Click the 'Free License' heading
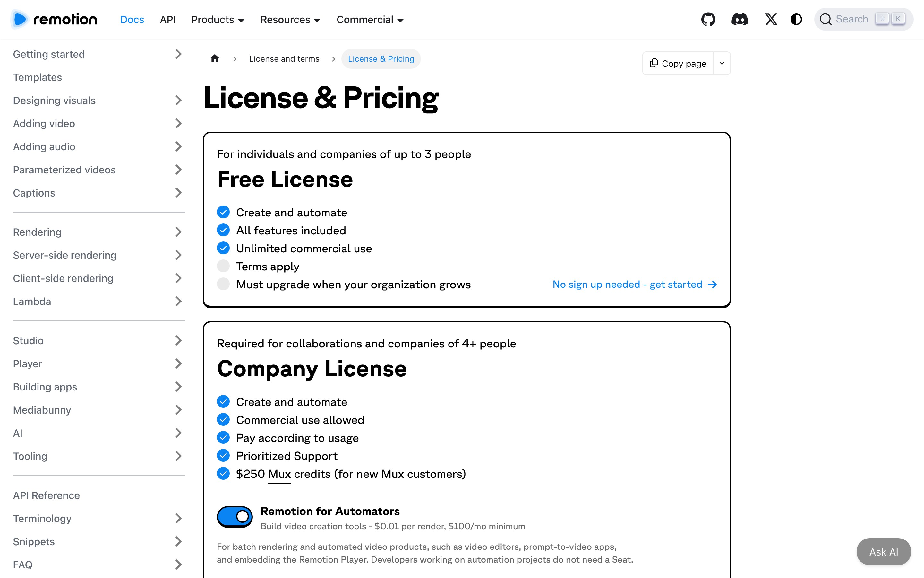Viewport: 924px width, 578px height. coord(285,180)
